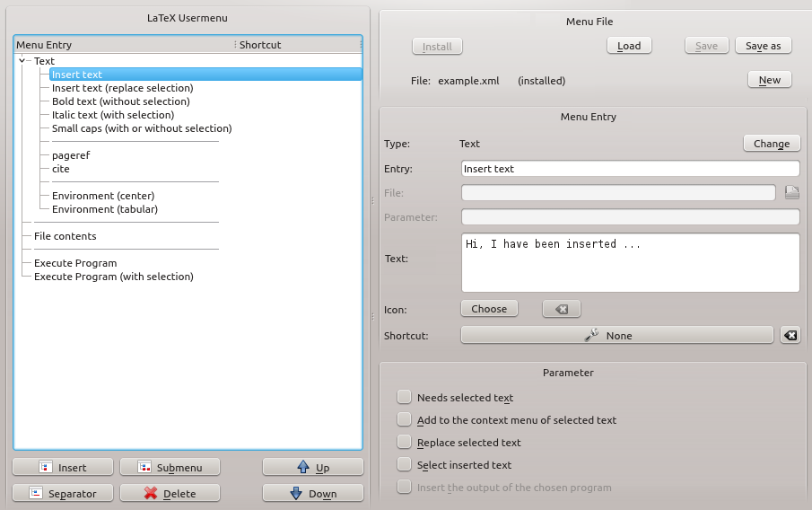Change the menu entry type

(772, 143)
